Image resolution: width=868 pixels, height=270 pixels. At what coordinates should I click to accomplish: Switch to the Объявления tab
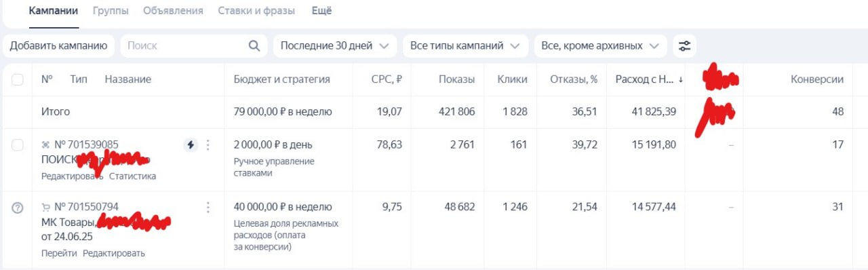(x=173, y=11)
